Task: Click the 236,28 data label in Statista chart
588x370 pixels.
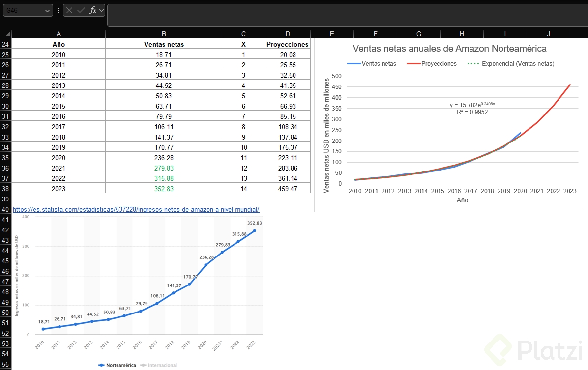Action: pos(206,257)
